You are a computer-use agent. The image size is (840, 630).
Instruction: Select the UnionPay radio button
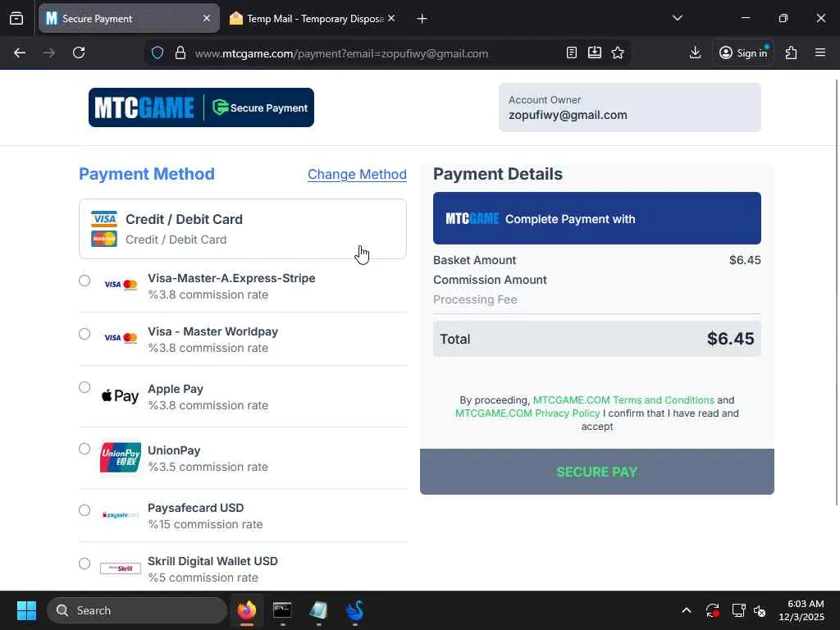click(84, 449)
